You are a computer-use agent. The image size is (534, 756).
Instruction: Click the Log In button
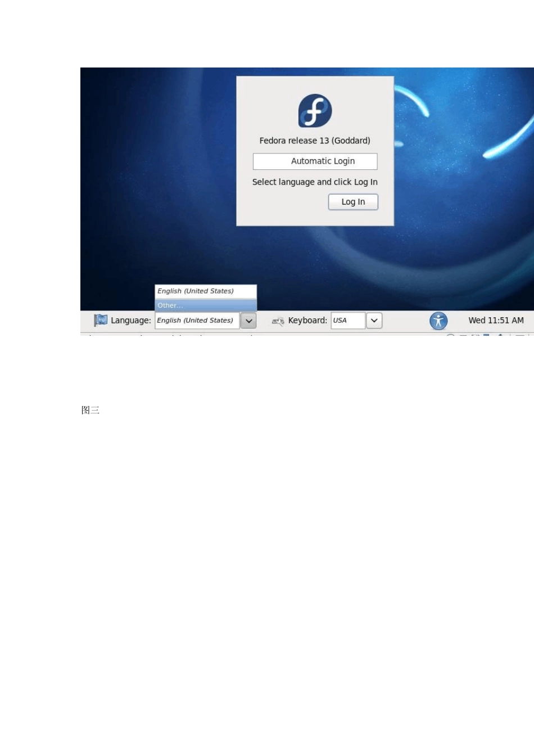coord(353,202)
